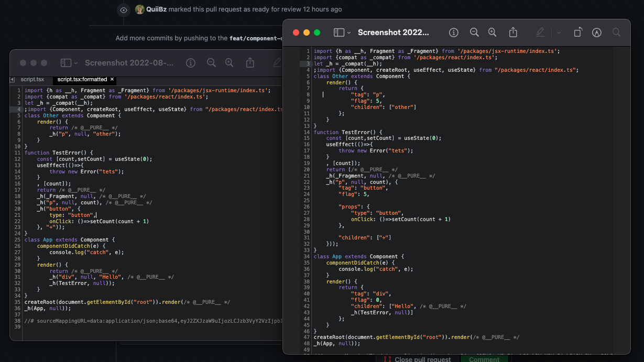
Task: Open the highlight color chevron in front Preview window
Action: click(559, 32)
